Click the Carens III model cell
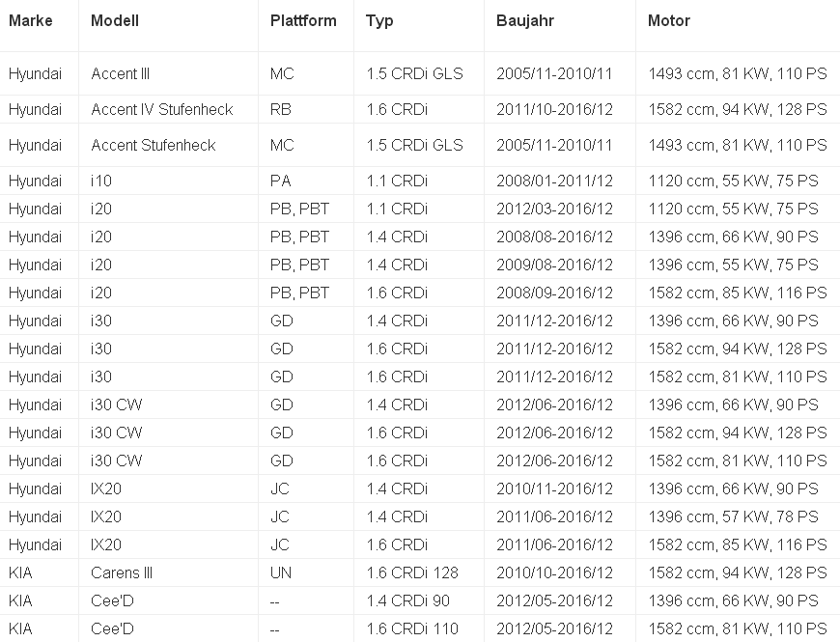Image resolution: width=840 pixels, height=642 pixels. (122, 572)
